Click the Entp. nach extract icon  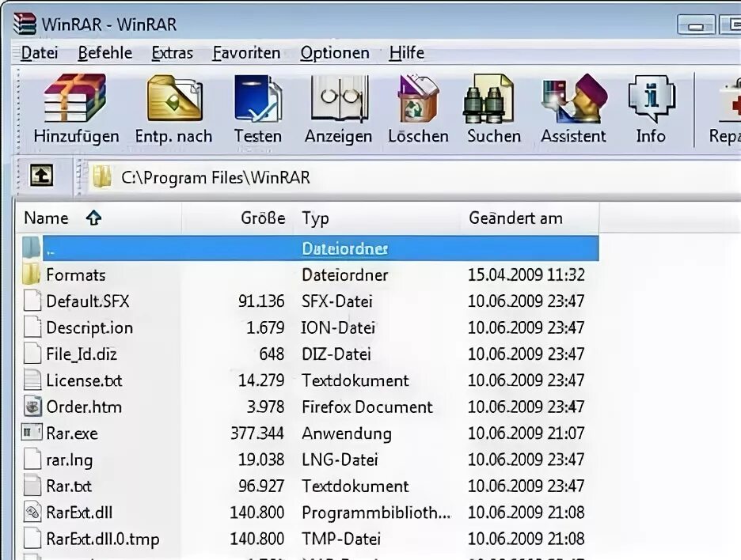pos(174,98)
